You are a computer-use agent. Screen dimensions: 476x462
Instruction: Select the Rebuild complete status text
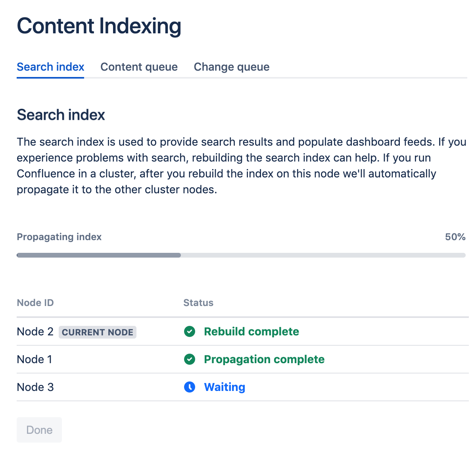(x=251, y=331)
